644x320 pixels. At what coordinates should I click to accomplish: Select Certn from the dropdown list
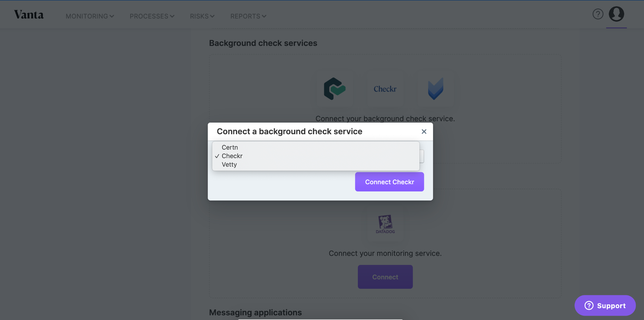click(316, 147)
